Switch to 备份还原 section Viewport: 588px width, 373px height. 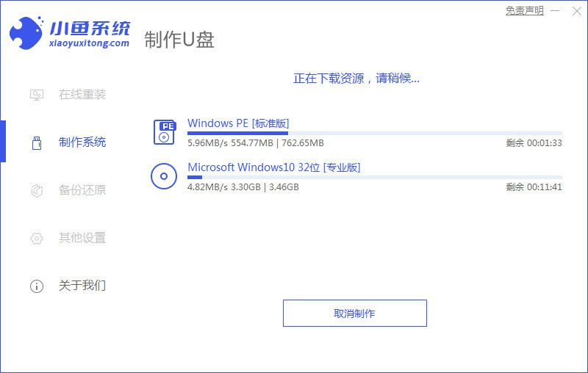click(x=82, y=190)
